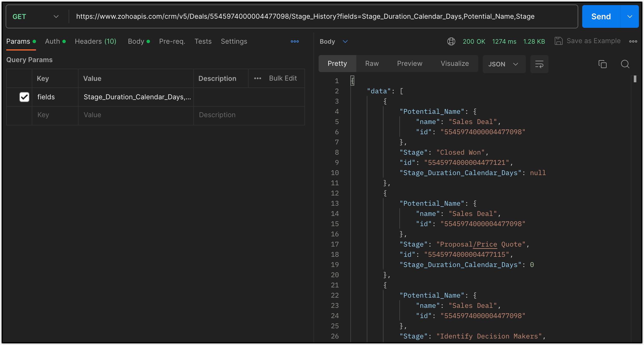Click the response pane scrollbar thumb

click(x=635, y=79)
